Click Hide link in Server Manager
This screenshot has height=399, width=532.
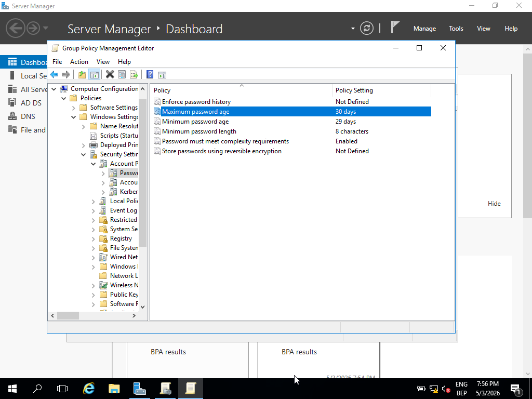point(494,204)
